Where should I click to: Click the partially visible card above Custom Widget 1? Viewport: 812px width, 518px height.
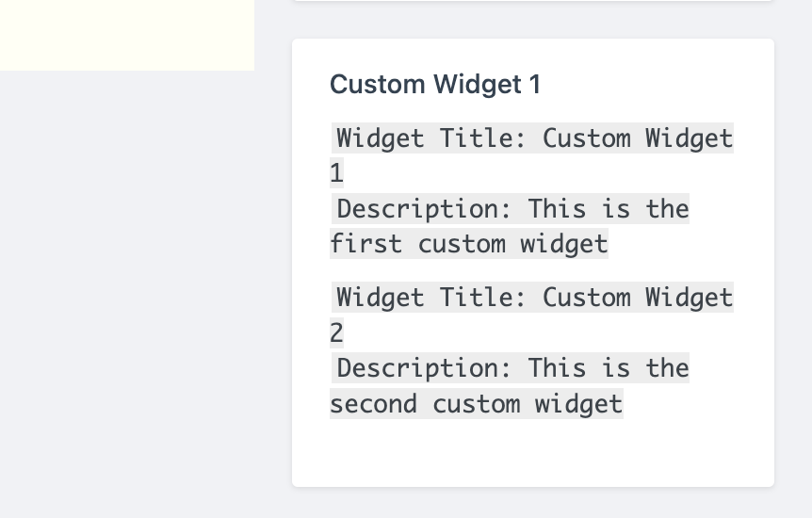click(x=532, y=1)
